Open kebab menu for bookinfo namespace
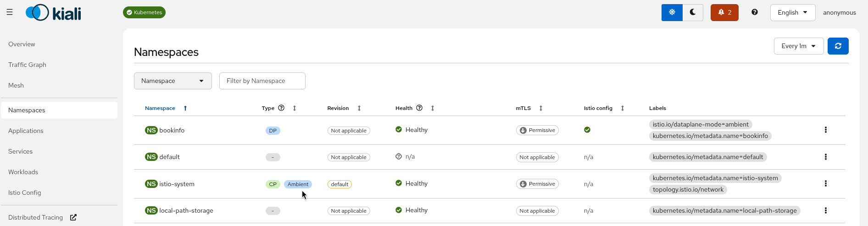This screenshot has height=226, width=868. pos(825,130)
